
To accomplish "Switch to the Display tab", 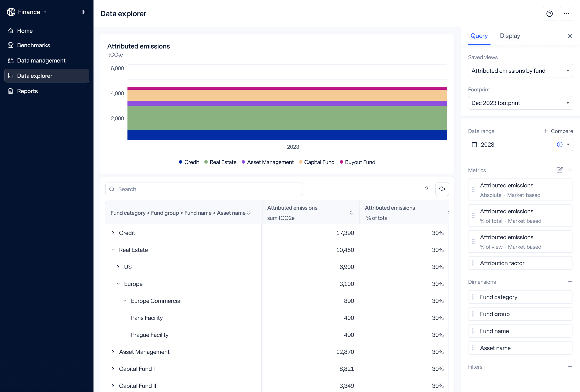I will pyautogui.click(x=510, y=36).
